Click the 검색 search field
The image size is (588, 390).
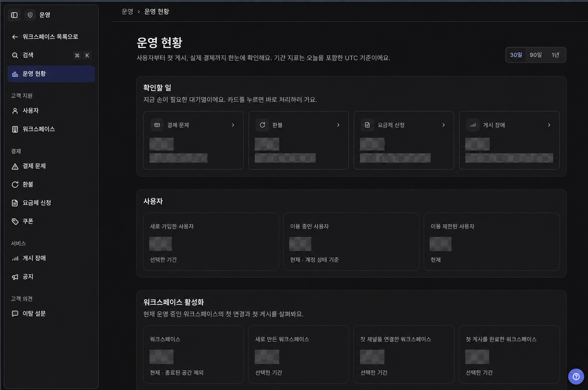[x=51, y=55]
